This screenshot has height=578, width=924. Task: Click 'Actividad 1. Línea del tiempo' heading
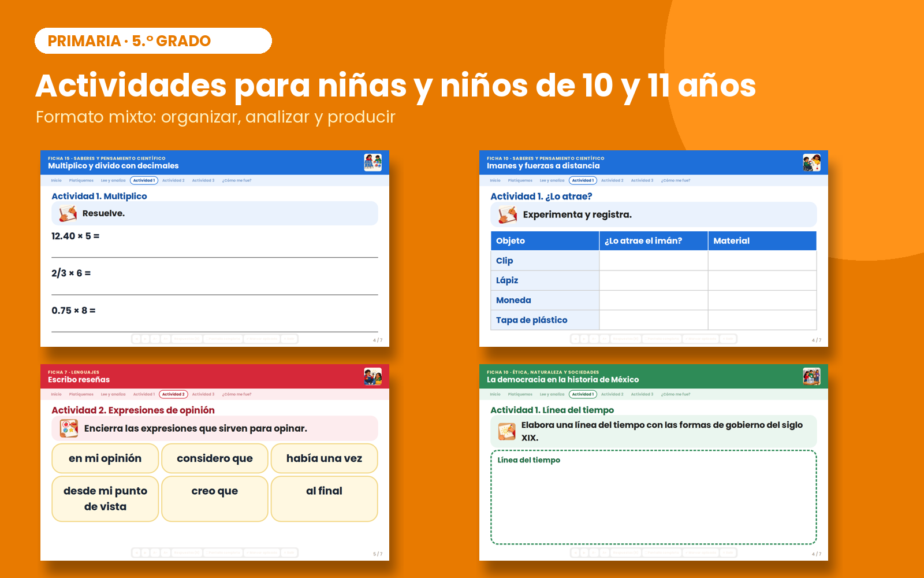point(552,410)
